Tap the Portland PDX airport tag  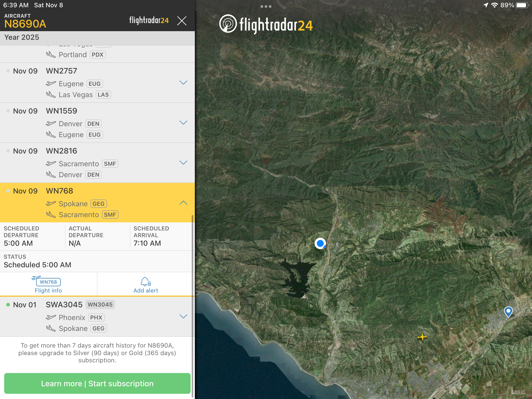point(97,55)
